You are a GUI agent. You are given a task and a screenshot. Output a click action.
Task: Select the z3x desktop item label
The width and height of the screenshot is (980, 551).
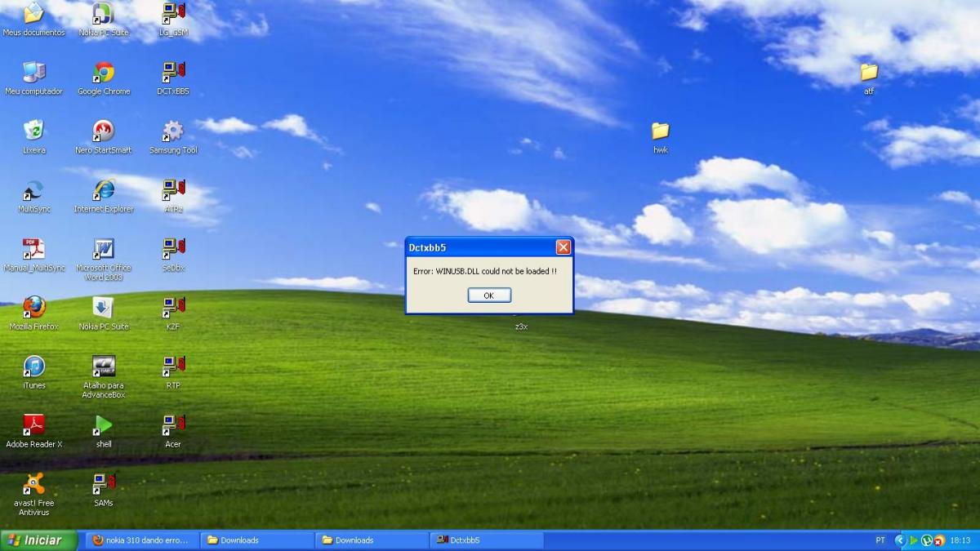click(x=521, y=327)
